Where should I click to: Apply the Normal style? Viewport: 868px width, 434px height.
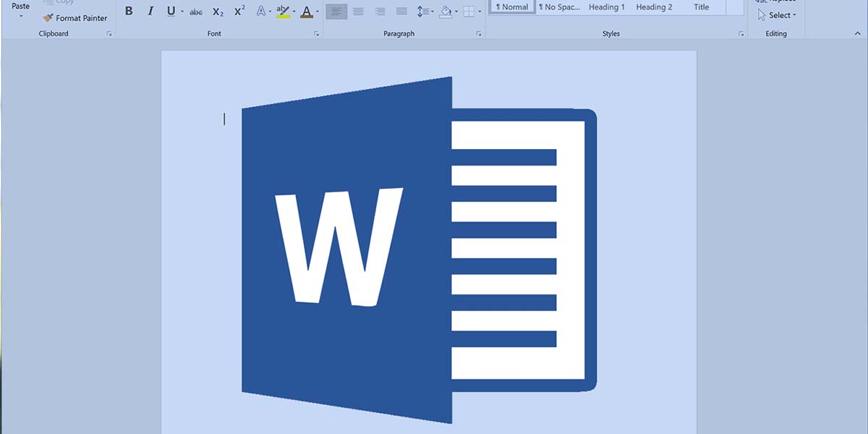[512, 7]
